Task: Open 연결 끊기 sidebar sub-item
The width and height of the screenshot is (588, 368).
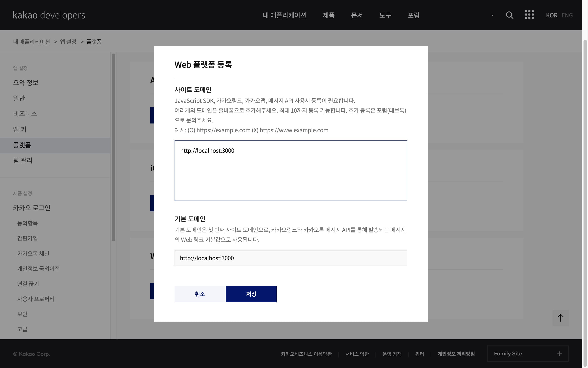Action: pos(28,284)
